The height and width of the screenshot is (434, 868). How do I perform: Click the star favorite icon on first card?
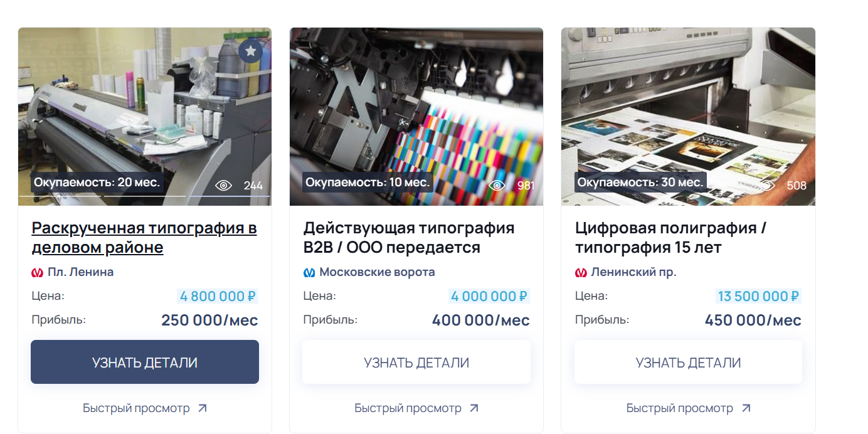251,51
